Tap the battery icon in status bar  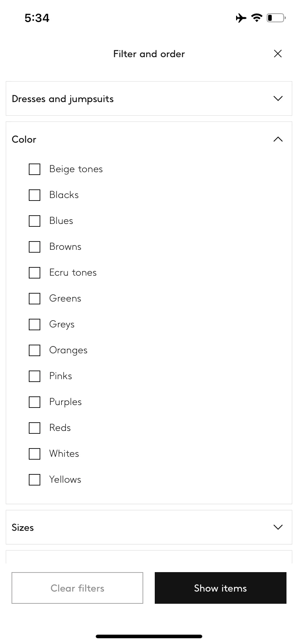(276, 18)
